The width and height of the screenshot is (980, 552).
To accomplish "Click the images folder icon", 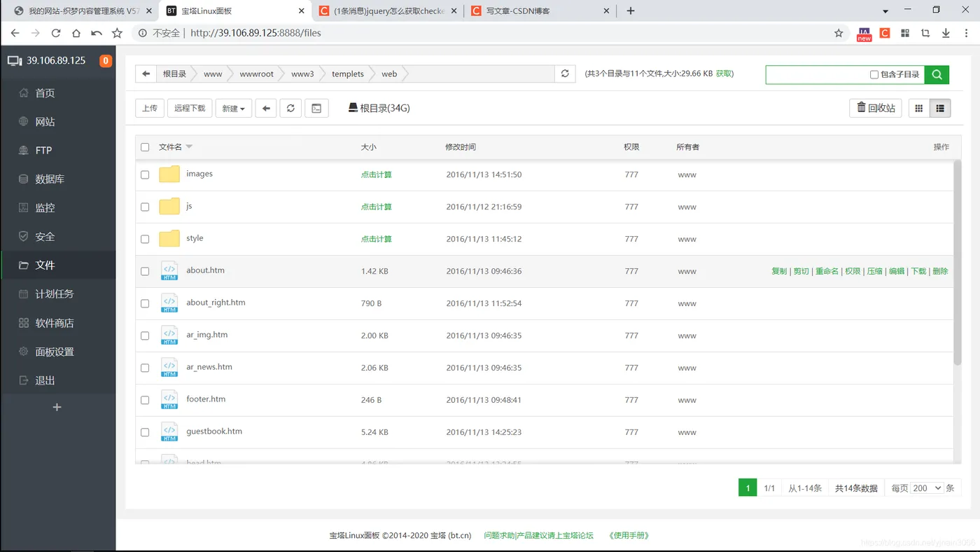I will pyautogui.click(x=169, y=174).
